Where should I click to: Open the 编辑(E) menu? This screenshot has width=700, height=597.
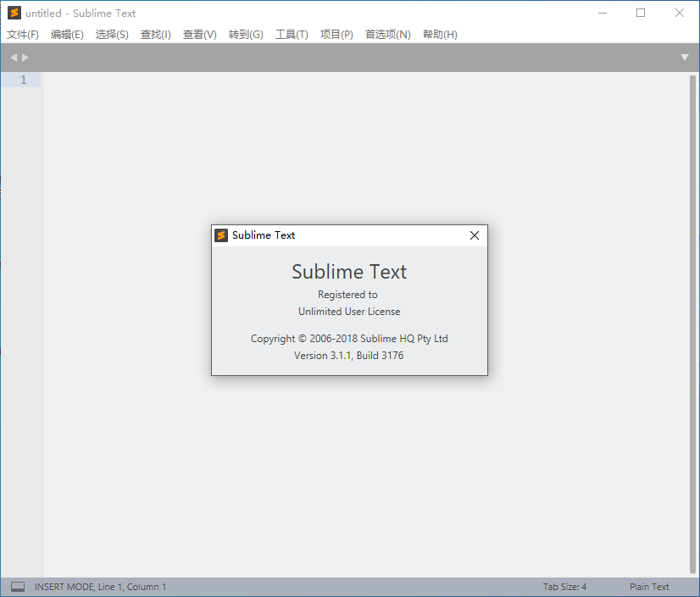pos(67,35)
